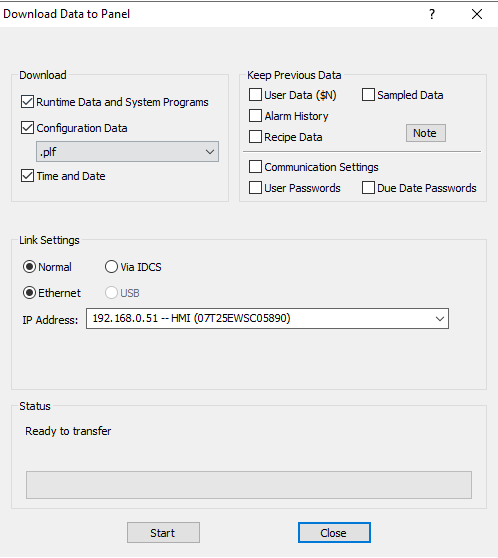
Task: Enable User Data ($N) checkbox
Action: [x=255, y=95]
